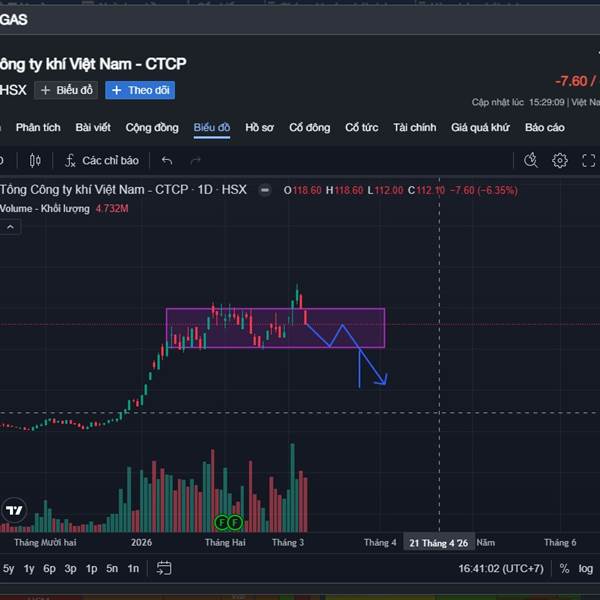
Task: Open the Bài viết tab
Action: point(93,127)
